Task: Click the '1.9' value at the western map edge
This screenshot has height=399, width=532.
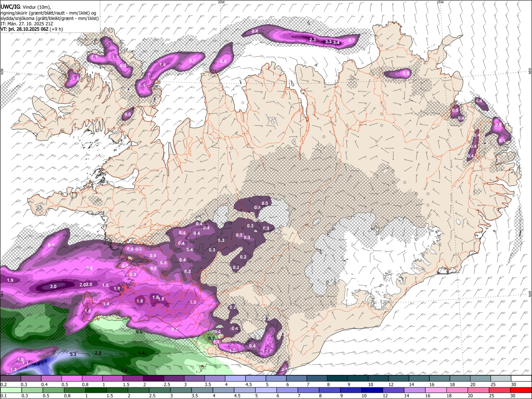Action: (10, 281)
